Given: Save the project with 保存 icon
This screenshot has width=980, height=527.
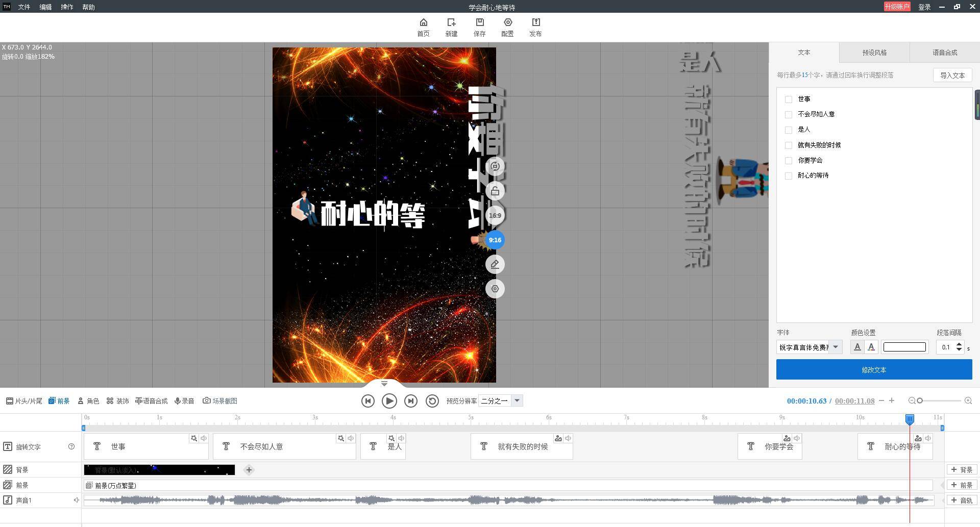Looking at the screenshot, I should pos(479,27).
